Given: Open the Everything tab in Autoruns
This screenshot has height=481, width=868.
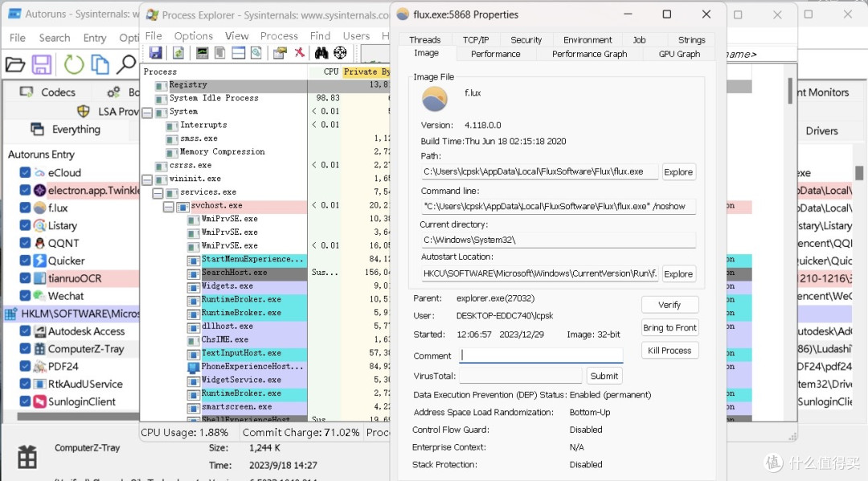Looking at the screenshot, I should (x=67, y=129).
